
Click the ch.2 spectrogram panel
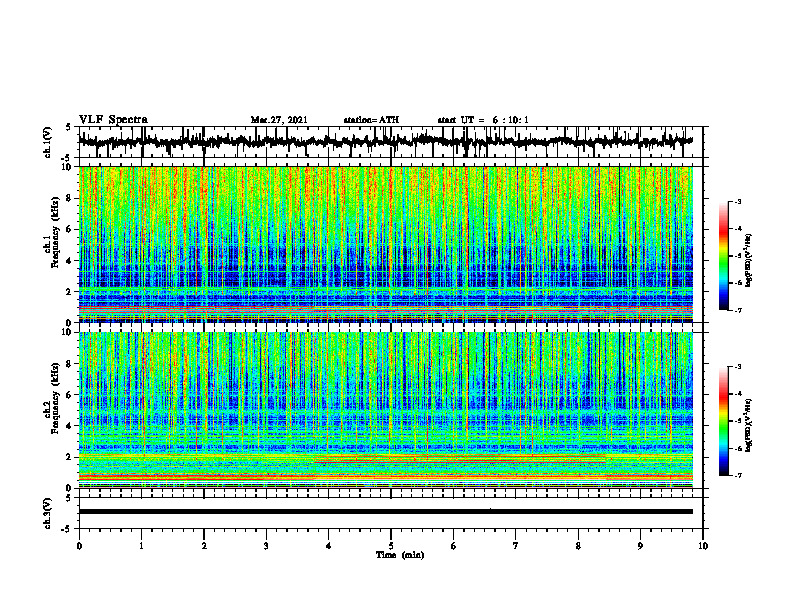pos(385,410)
